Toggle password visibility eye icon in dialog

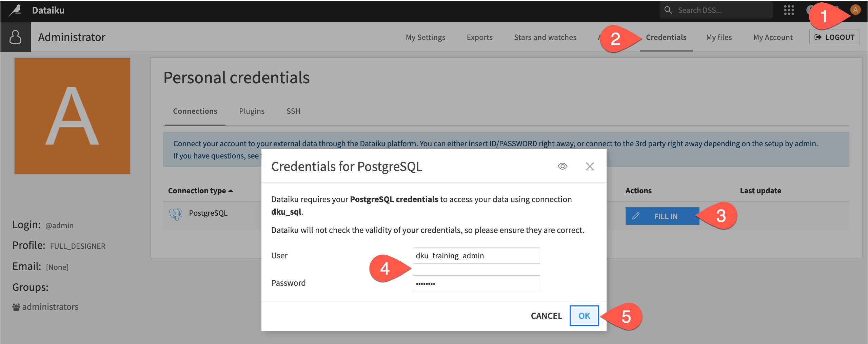click(x=563, y=166)
